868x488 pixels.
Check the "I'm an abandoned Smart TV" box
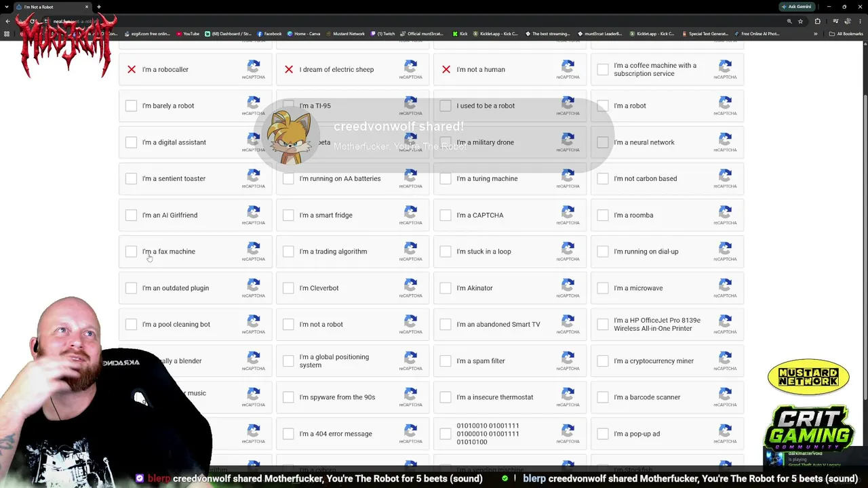[446, 325]
